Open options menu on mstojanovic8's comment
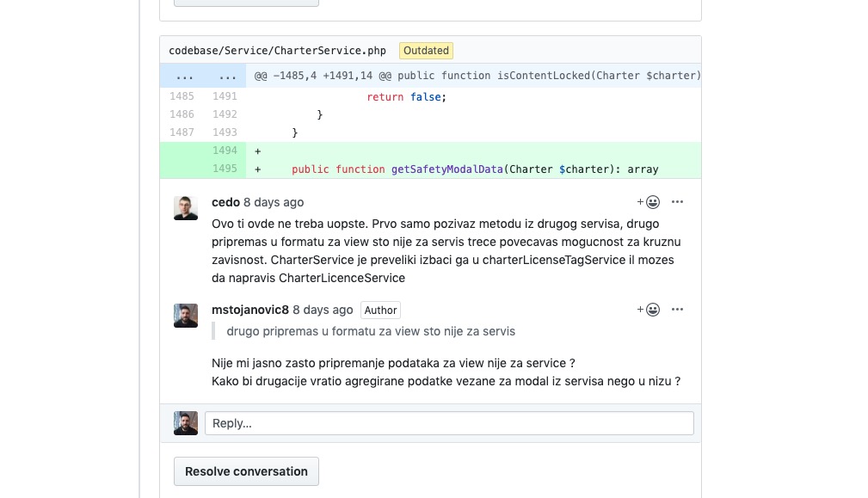868x498 pixels. [x=677, y=310]
